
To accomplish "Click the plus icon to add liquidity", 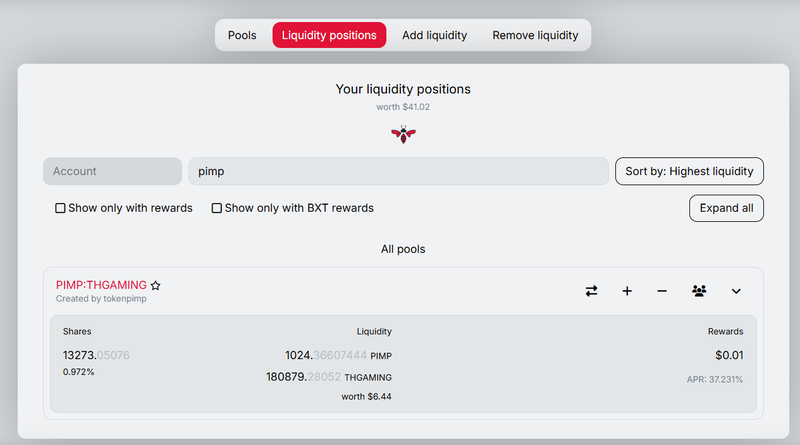I will (x=627, y=291).
